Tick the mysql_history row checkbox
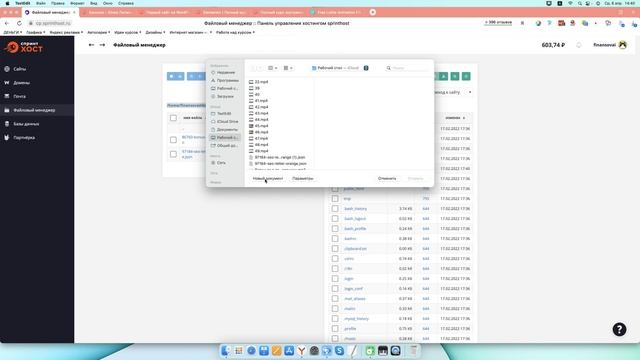 (x=335, y=319)
